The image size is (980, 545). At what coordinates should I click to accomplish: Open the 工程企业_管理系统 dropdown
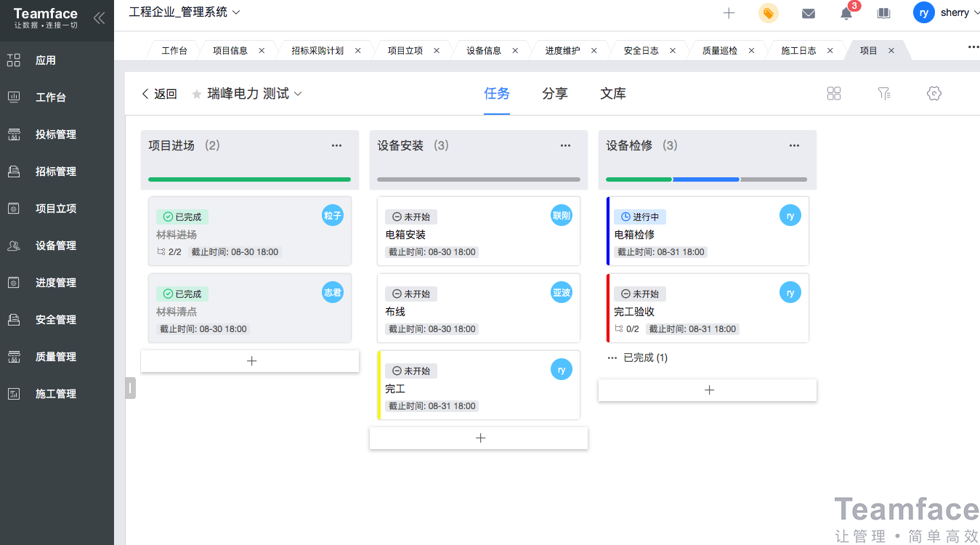(238, 12)
